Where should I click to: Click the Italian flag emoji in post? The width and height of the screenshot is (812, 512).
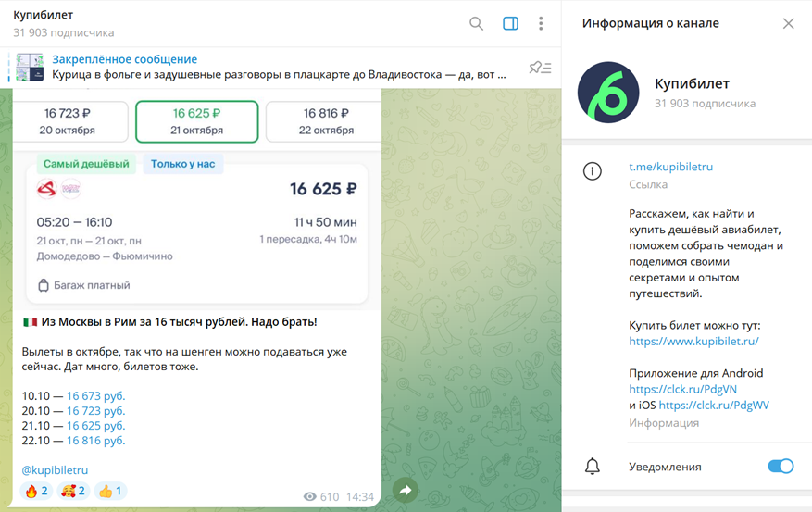(30, 322)
